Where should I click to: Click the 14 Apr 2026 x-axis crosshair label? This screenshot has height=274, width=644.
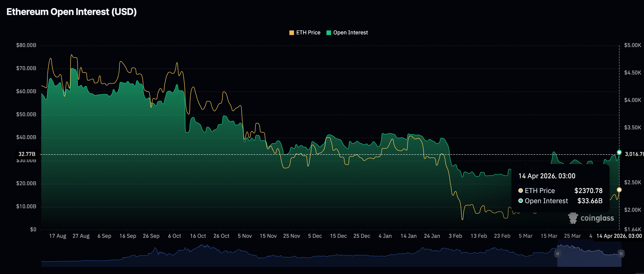(x=619, y=236)
